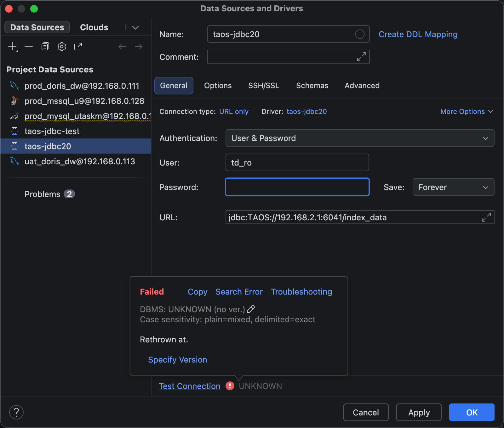Screen dimensions: 504x428
Task: Switch to the SSH/SSL tab
Action: click(264, 86)
